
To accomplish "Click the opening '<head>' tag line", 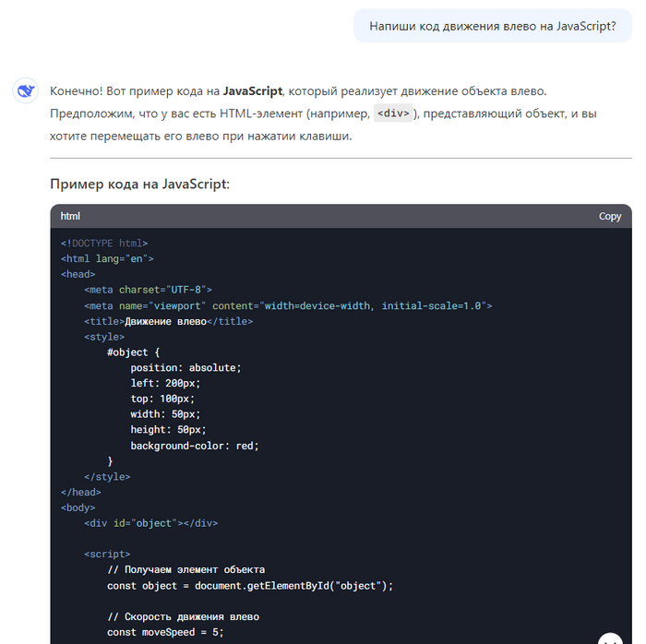I will click(x=78, y=274).
